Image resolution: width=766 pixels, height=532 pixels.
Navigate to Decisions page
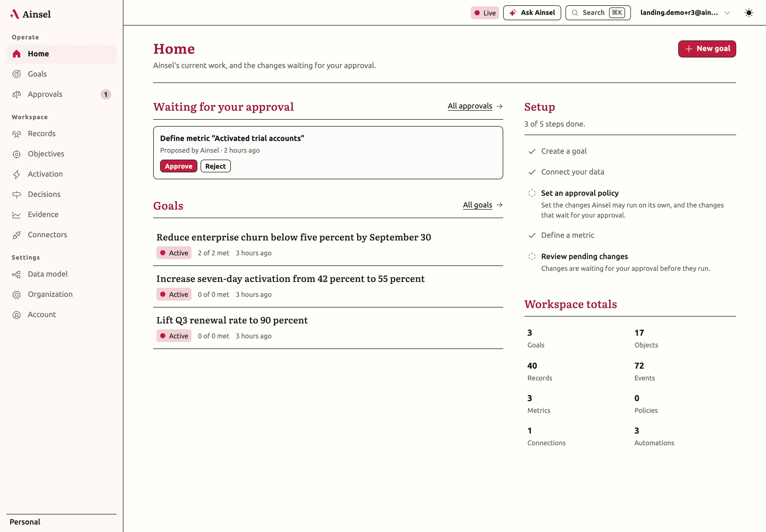click(61, 194)
